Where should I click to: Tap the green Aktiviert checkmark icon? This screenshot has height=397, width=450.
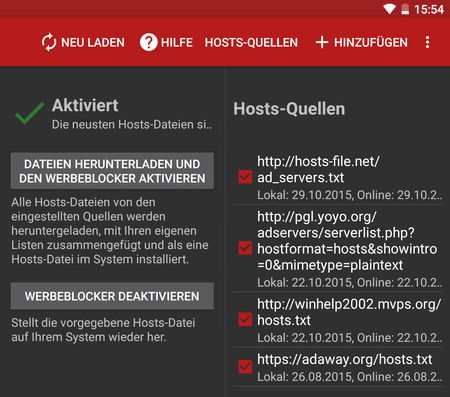[29, 113]
